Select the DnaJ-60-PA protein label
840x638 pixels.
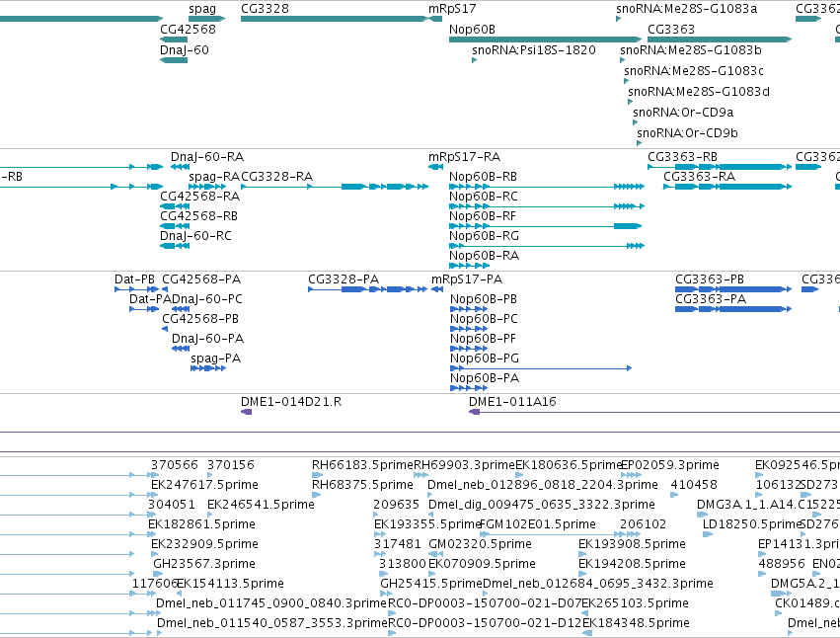coord(208,339)
